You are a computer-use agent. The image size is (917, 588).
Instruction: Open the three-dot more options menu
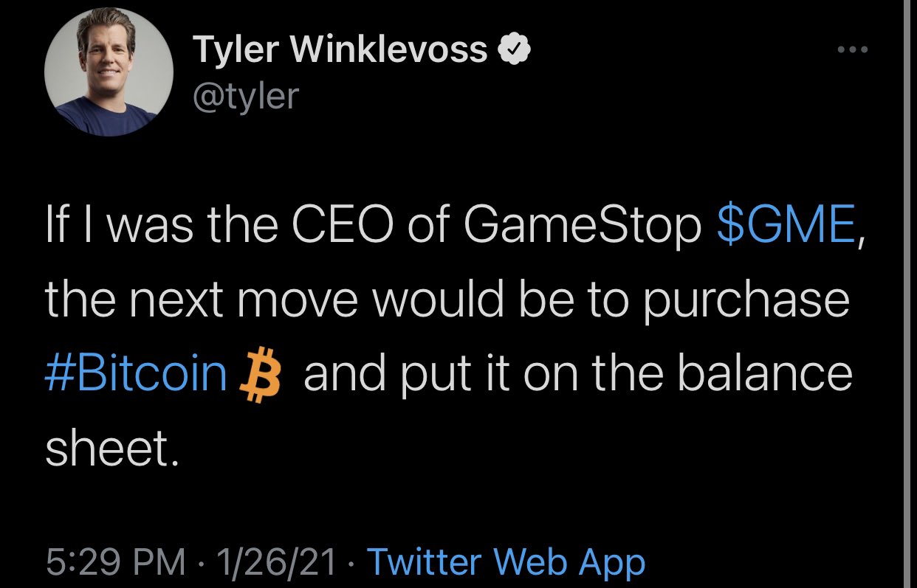tap(854, 50)
